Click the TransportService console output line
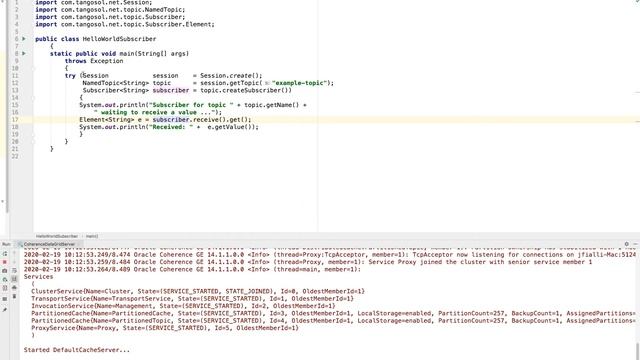The width and height of the screenshot is (640, 360). tap(192, 298)
